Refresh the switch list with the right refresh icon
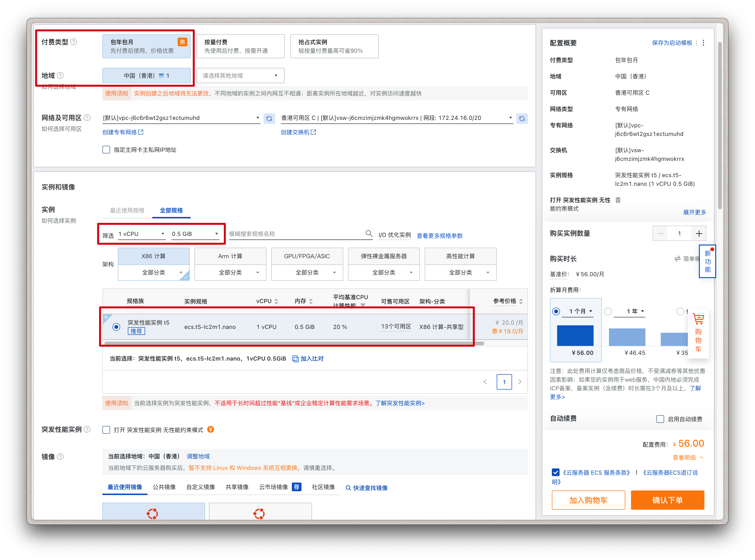The image size is (755, 560). [522, 118]
